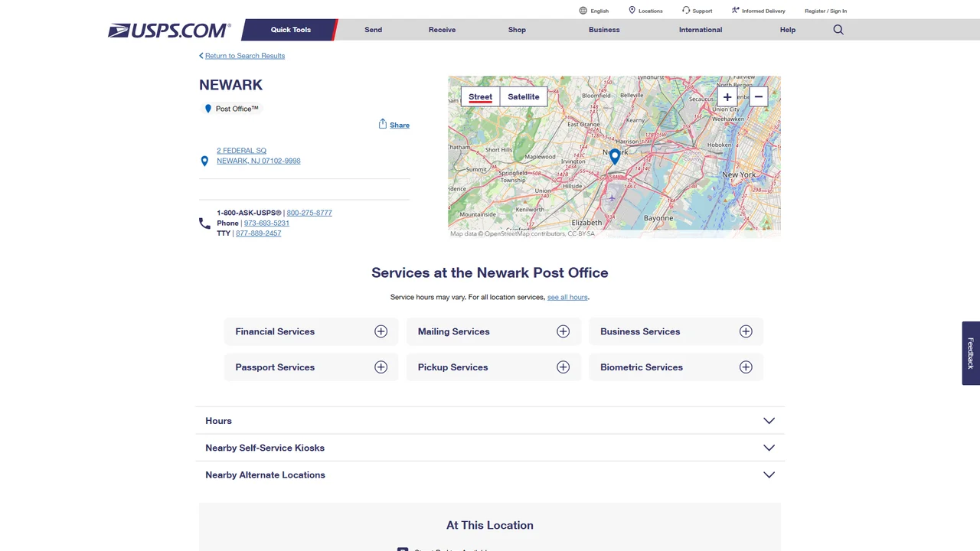This screenshot has height=551, width=980.
Task: Click the TTY 877-889-2457 link
Action: coord(259,233)
